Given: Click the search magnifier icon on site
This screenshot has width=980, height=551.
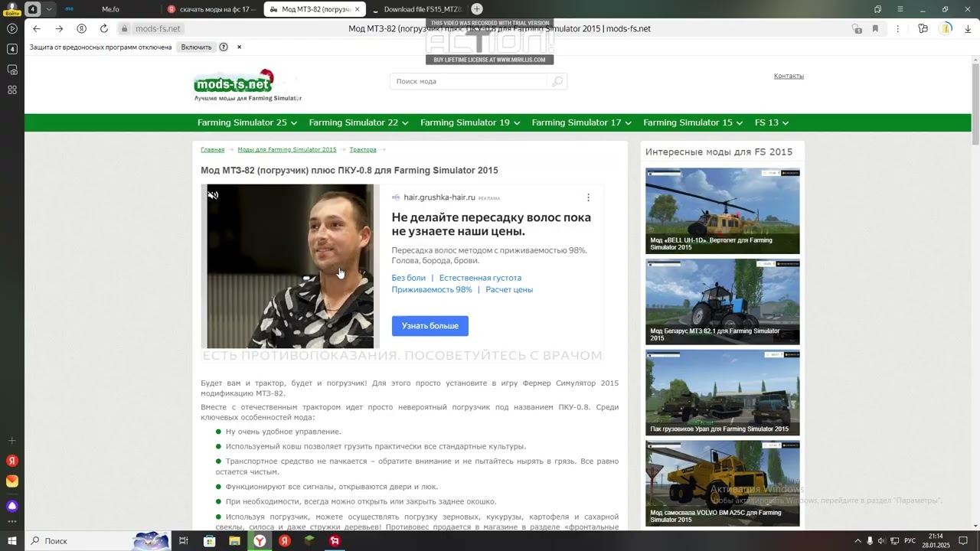Looking at the screenshot, I should point(557,81).
